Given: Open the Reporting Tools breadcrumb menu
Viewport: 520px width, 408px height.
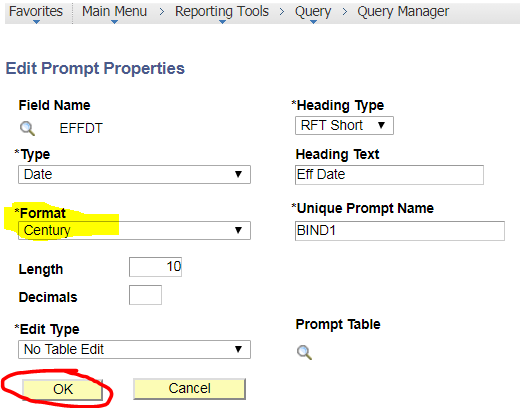Looking at the screenshot, I should [222, 11].
